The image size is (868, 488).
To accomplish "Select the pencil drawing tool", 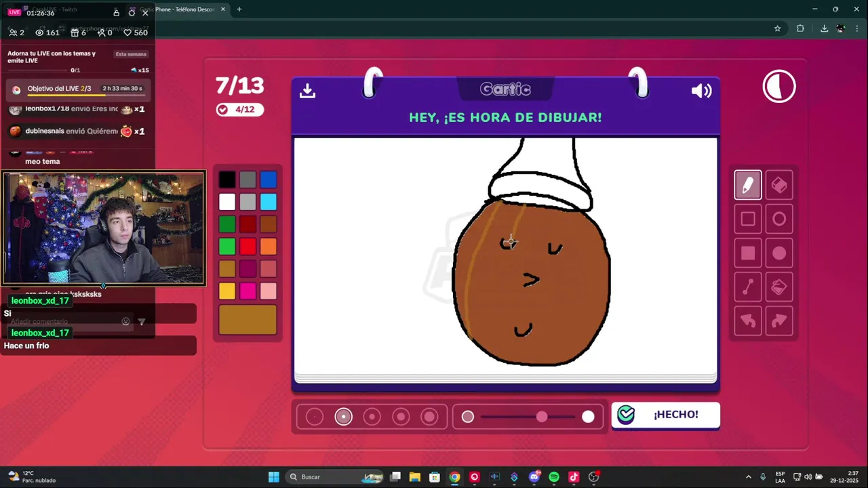I will point(748,185).
